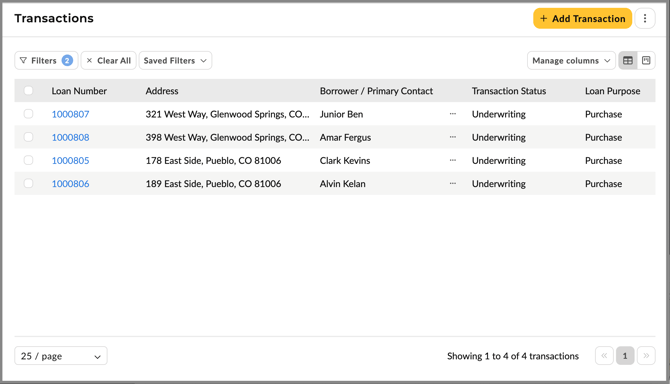Viewport: 670px width, 384px height.
Task: Click Underwriting status for loan 1000808
Action: click(x=499, y=137)
